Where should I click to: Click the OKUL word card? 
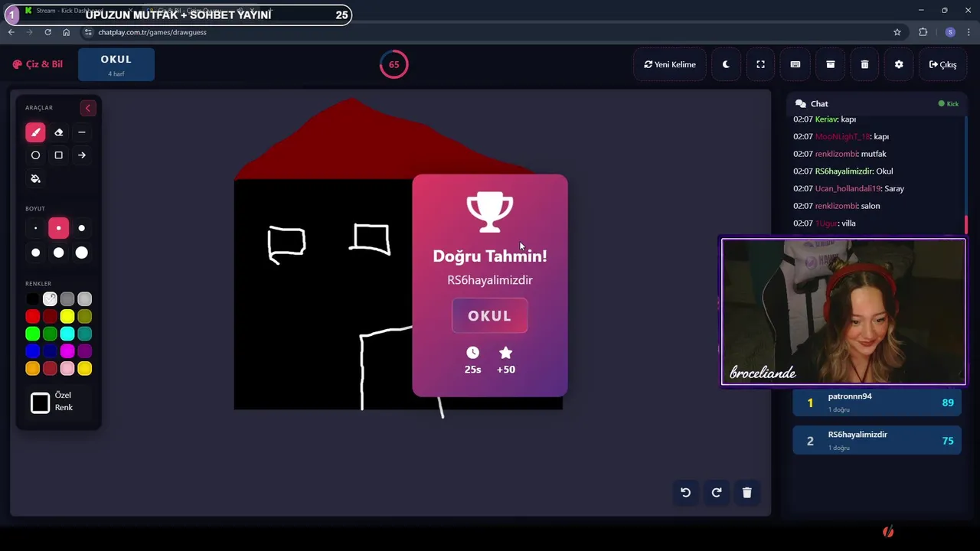point(116,64)
